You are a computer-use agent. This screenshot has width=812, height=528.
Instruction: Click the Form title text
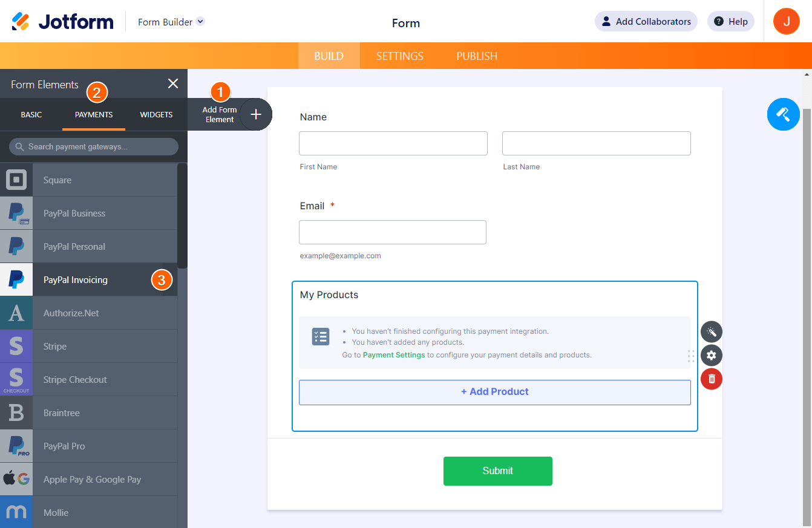click(406, 24)
